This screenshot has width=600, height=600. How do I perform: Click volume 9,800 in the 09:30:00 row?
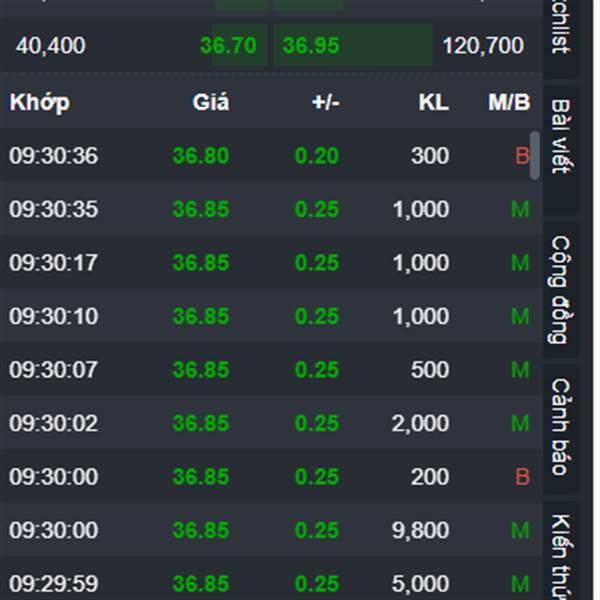point(421,531)
